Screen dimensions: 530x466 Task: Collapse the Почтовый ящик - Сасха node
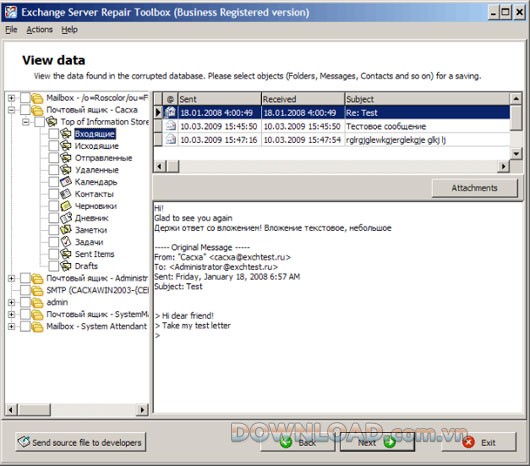tap(11, 110)
